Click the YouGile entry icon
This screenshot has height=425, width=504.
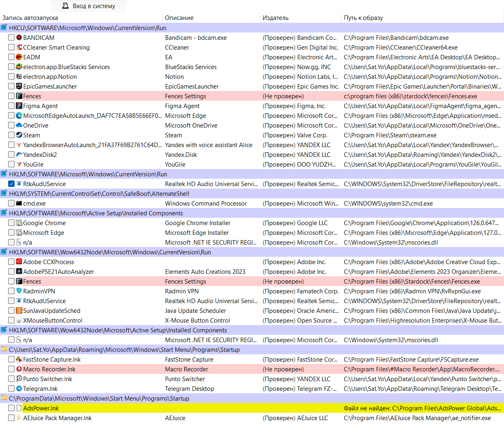[19, 164]
